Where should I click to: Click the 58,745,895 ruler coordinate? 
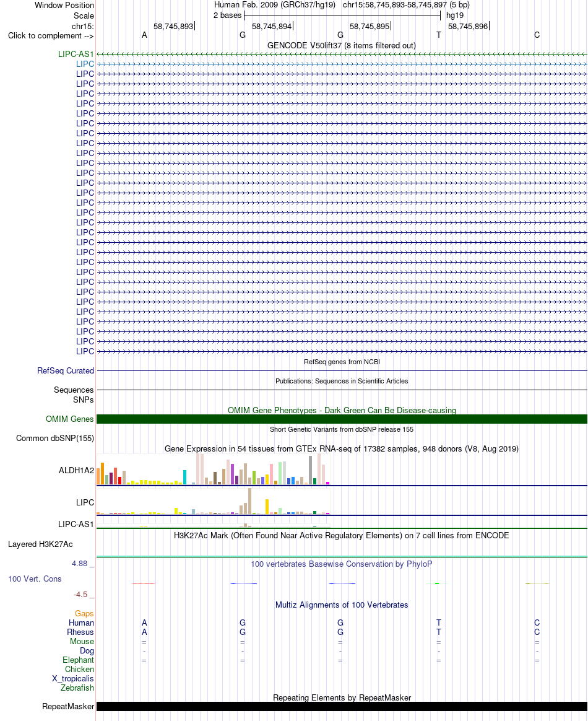370,26
